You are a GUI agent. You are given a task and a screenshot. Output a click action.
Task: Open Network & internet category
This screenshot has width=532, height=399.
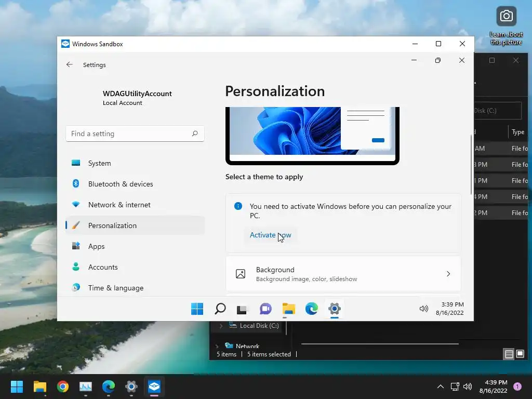(x=135, y=205)
